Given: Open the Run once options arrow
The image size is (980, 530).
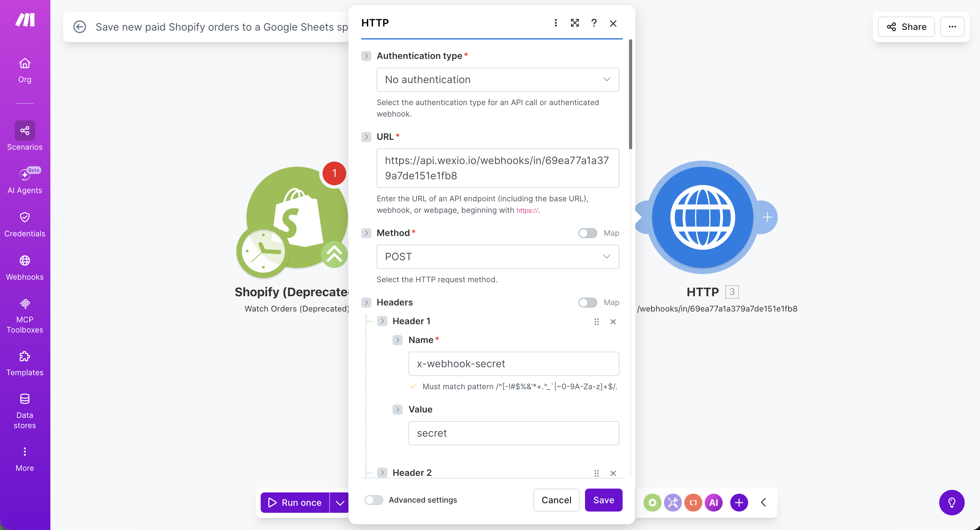Looking at the screenshot, I should tap(340, 503).
